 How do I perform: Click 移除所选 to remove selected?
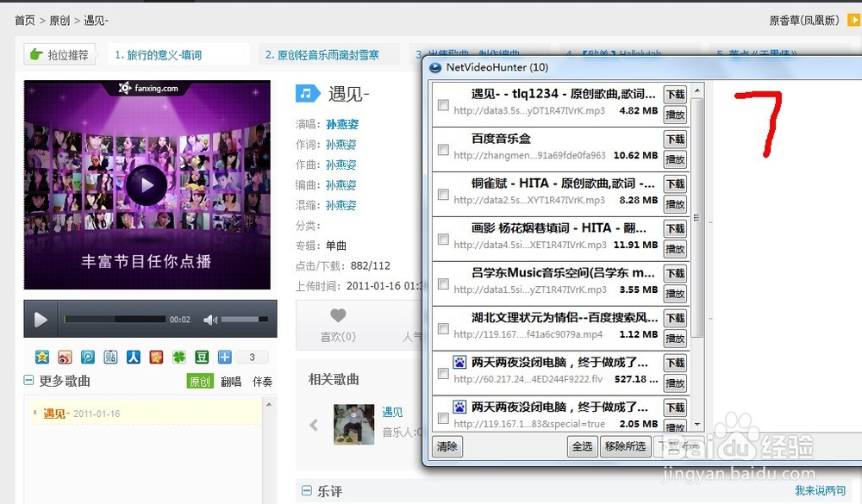click(x=625, y=446)
